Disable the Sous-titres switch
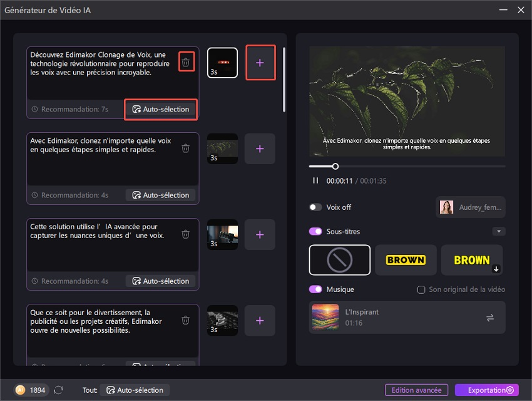 click(x=315, y=232)
